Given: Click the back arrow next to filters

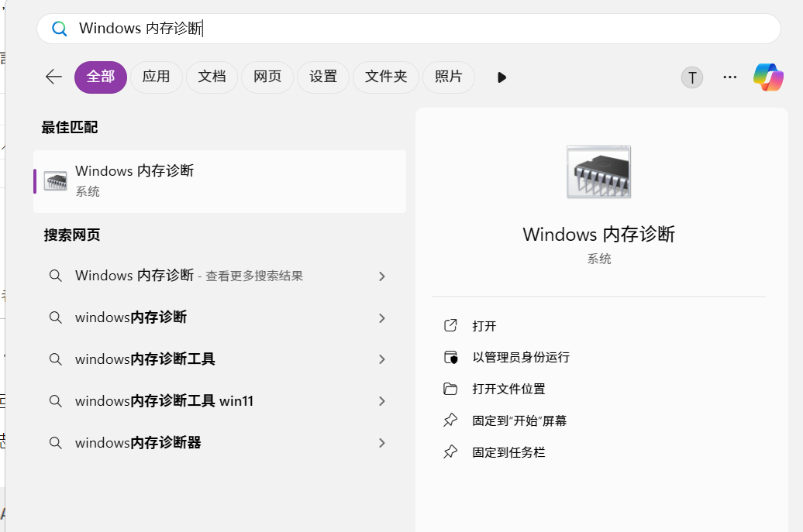Looking at the screenshot, I should [53, 77].
